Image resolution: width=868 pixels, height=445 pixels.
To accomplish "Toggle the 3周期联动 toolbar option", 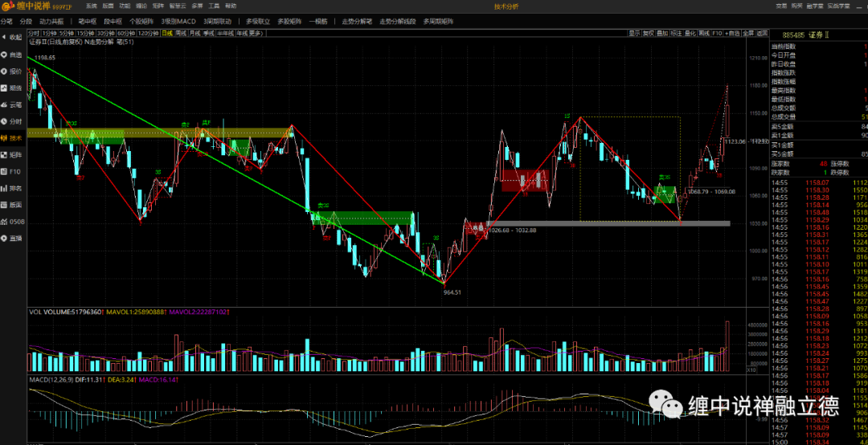I will 218,21.
